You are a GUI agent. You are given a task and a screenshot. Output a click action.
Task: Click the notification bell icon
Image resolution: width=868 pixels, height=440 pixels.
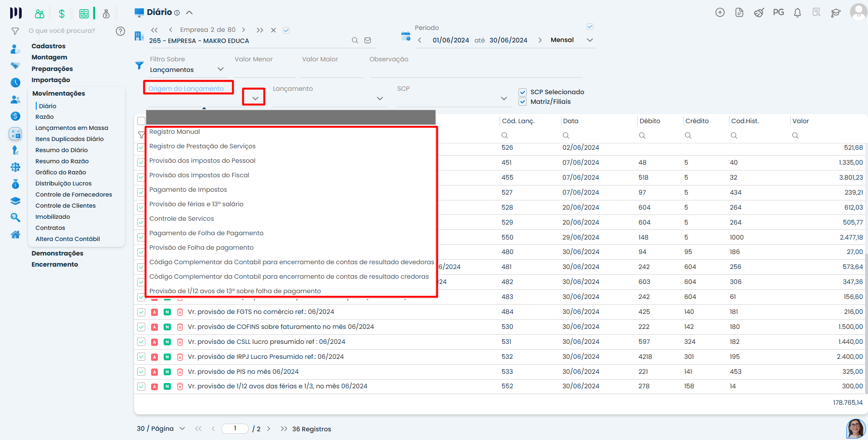click(x=798, y=13)
